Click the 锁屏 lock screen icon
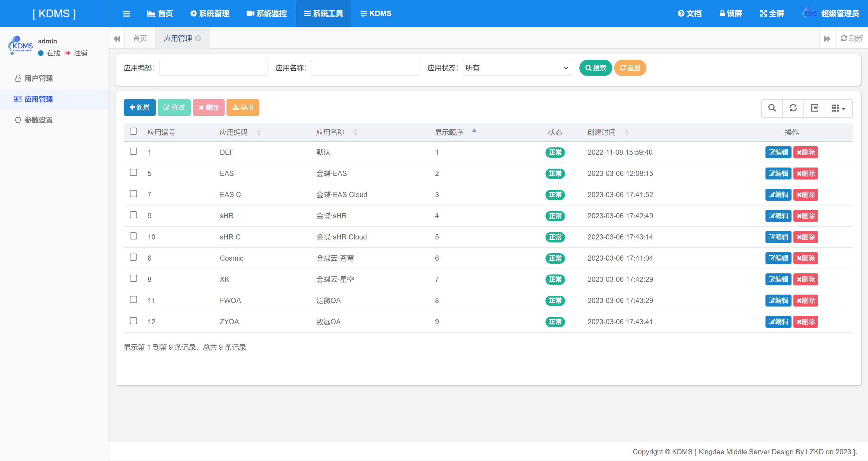Screen dimensions: 868x461 (722, 14)
